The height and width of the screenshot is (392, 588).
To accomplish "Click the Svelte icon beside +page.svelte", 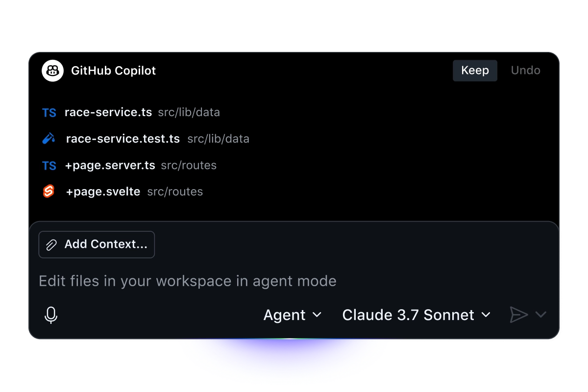I will coord(49,192).
